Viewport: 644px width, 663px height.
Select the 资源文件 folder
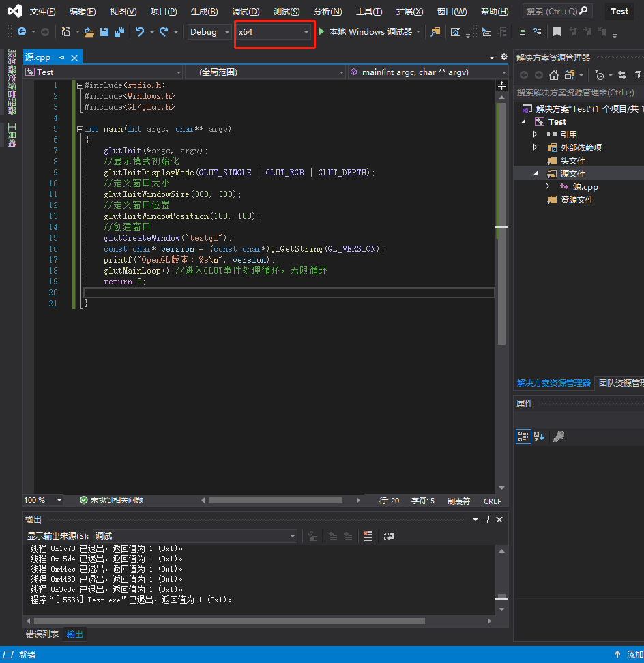point(576,200)
